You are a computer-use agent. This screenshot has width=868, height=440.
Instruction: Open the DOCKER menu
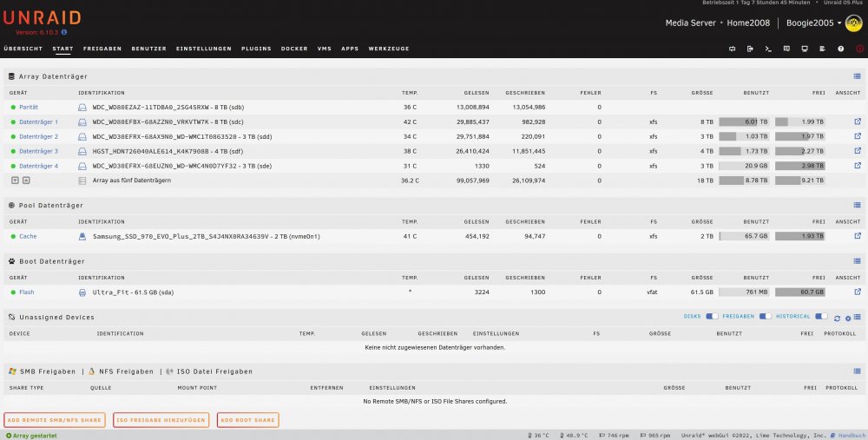coord(294,49)
